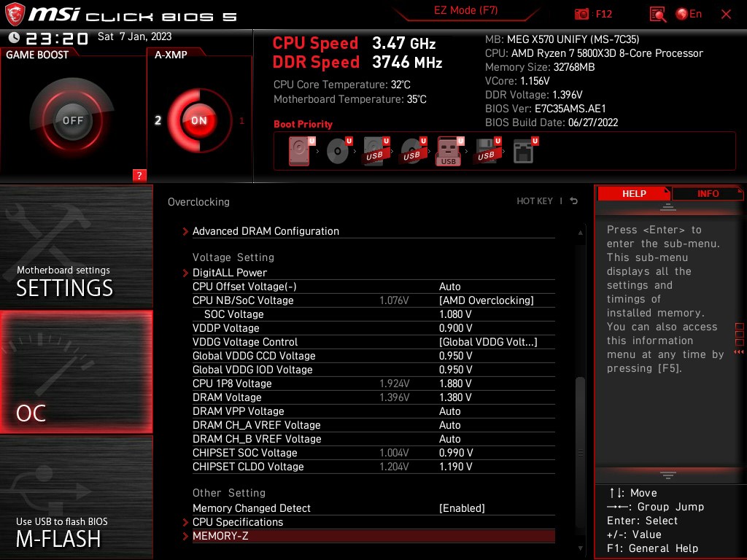747x560 pixels.
Task: Expand the DigitALL Power submenu
Action: [229, 273]
